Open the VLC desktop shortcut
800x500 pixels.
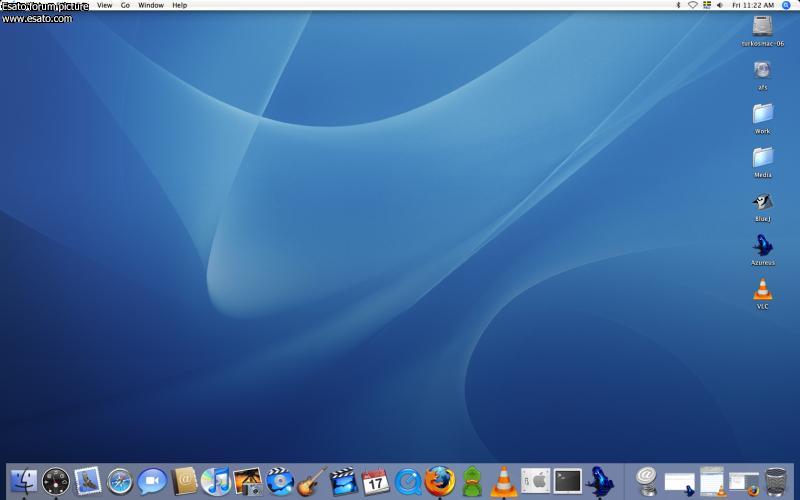(x=762, y=291)
